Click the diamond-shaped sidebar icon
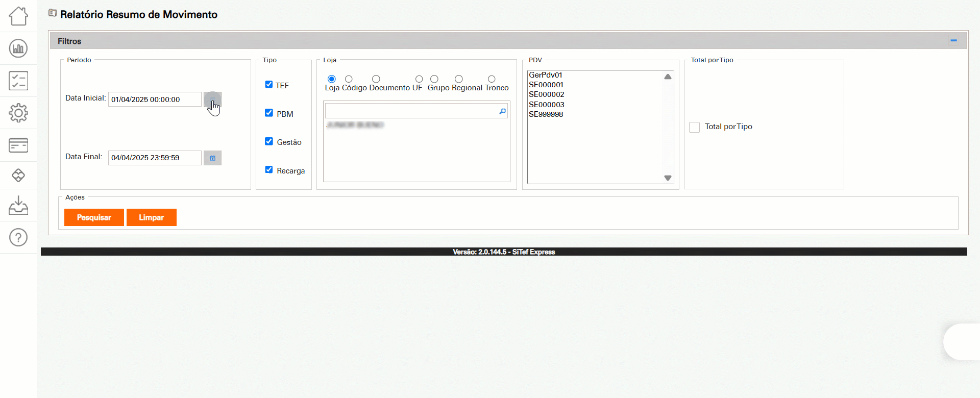This screenshot has height=398, width=980. [x=18, y=176]
